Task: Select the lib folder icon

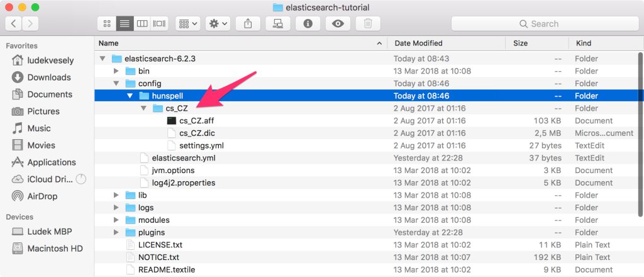Action: [x=131, y=195]
